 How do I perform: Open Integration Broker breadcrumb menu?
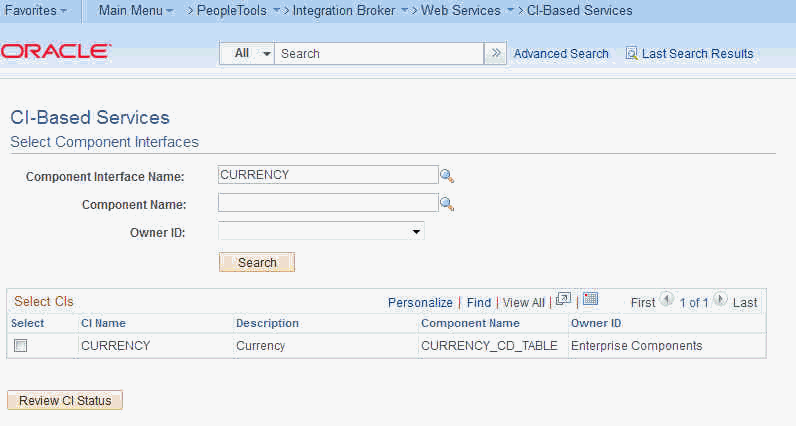[350, 11]
